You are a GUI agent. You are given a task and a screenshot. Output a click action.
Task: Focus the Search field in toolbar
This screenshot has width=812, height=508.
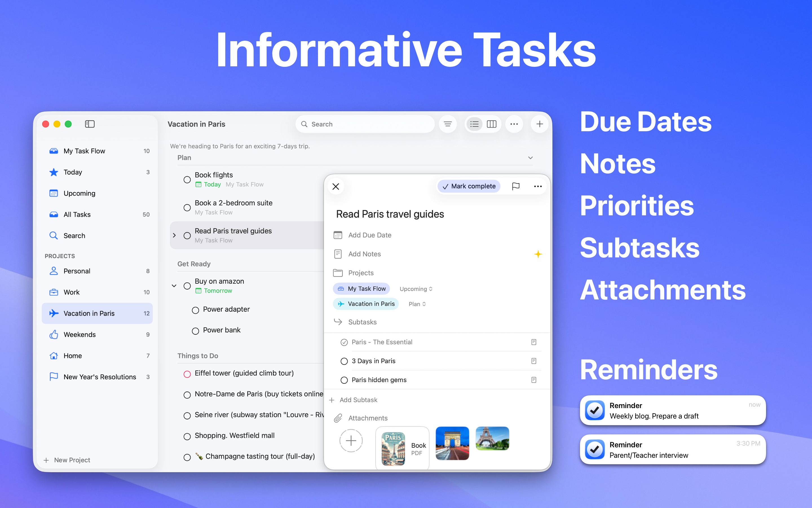365,124
